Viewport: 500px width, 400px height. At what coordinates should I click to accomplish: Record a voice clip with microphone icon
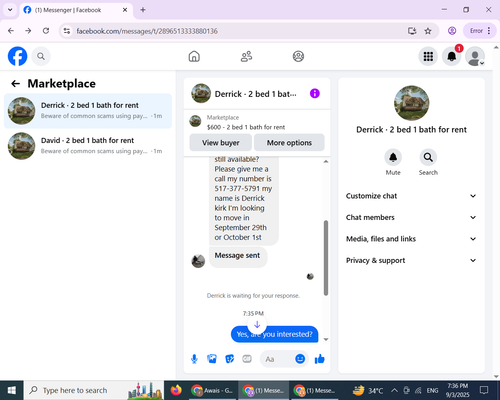(x=194, y=359)
